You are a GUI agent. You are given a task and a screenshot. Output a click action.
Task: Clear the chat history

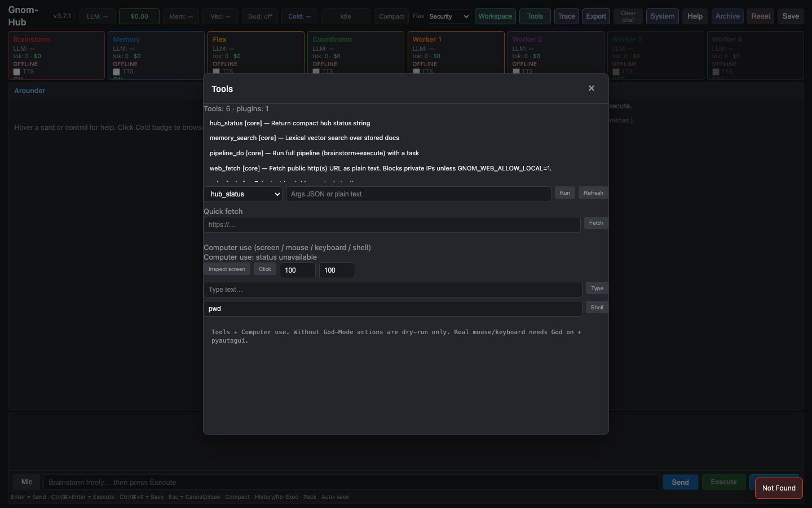(x=628, y=16)
